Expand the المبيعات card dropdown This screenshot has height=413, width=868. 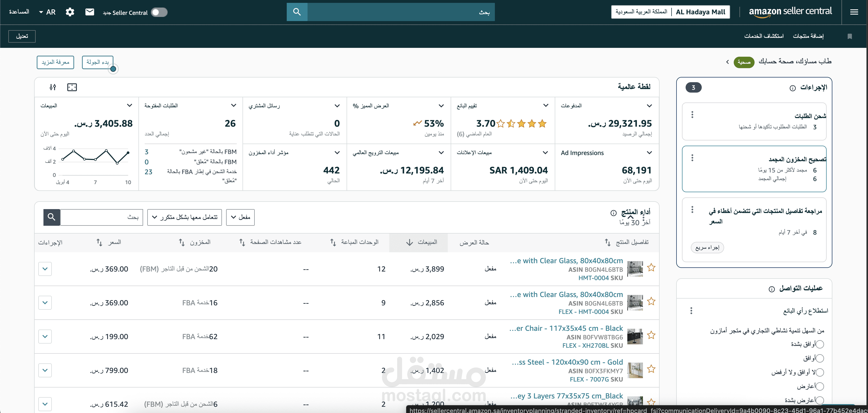coord(130,105)
